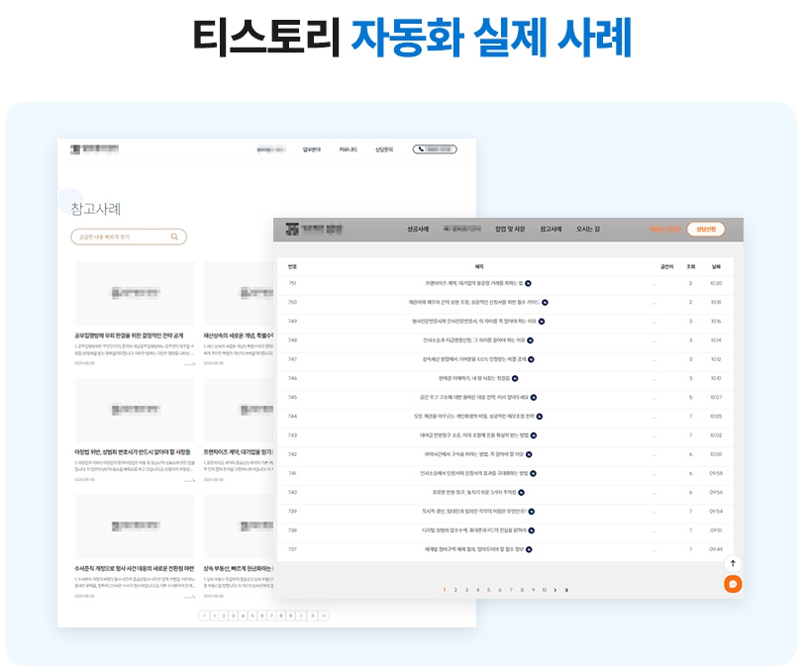Open the 성공사례 menu on the board page
This screenshot has height=672, width=803.
pos(418,230)
